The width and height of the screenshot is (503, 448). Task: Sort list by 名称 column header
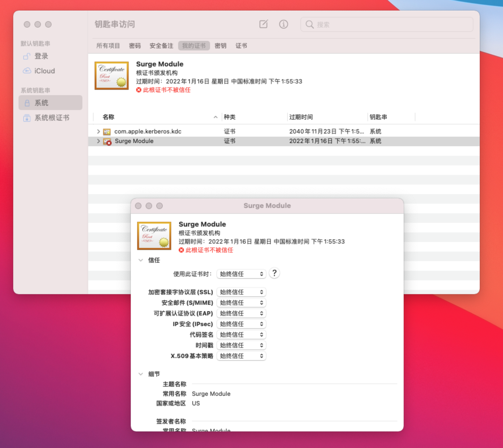coord(109,117)
